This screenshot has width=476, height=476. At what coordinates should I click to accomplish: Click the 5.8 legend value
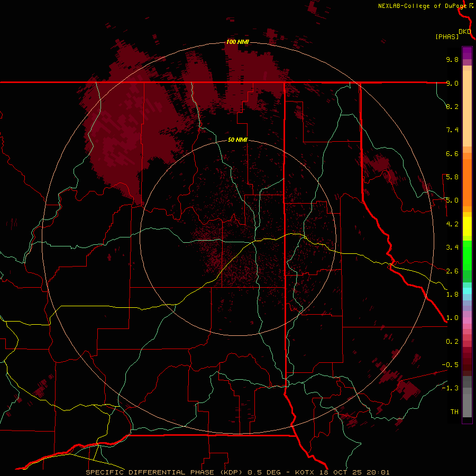pos(452,177)
